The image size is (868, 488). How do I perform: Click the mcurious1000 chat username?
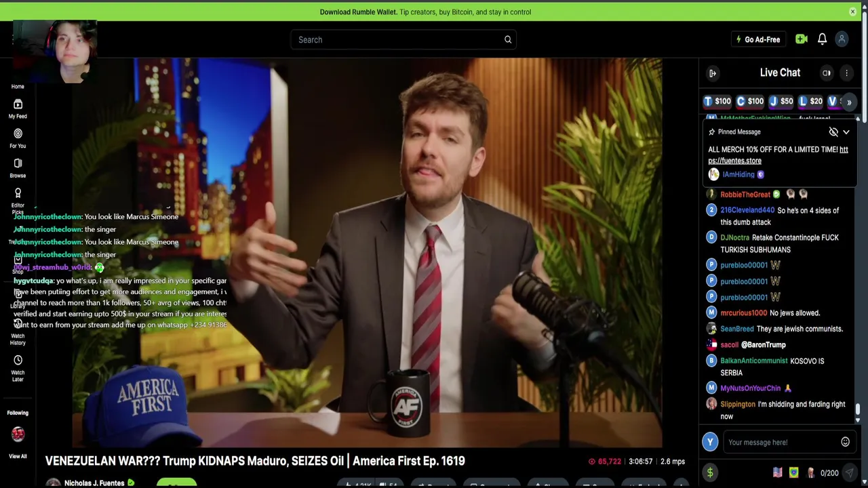(x=744, y=313)
